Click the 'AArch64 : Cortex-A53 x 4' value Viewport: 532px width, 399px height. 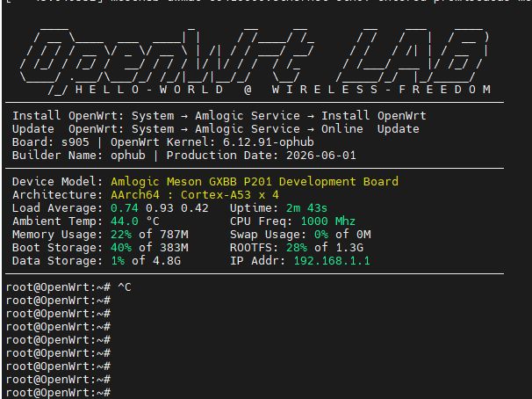[195, 195]
